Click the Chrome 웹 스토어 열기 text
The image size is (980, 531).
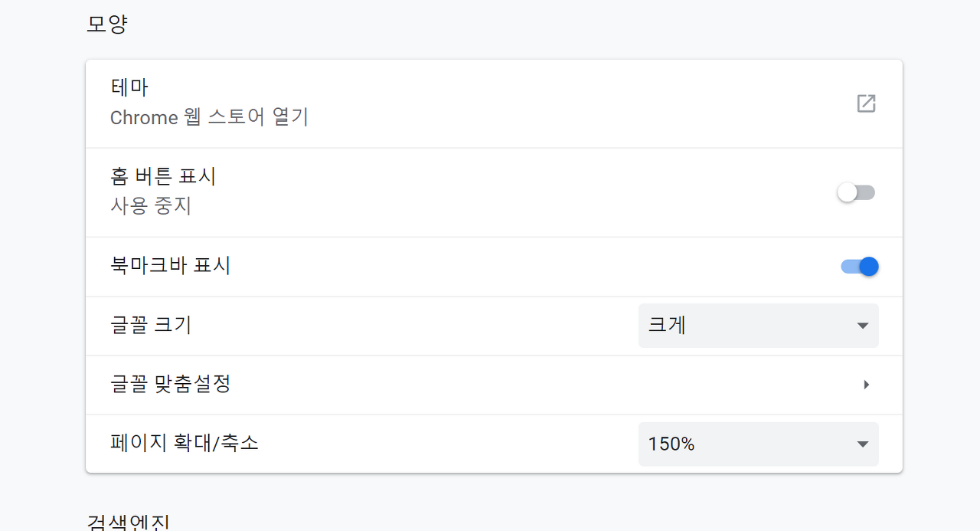click(x=209, y=117)
